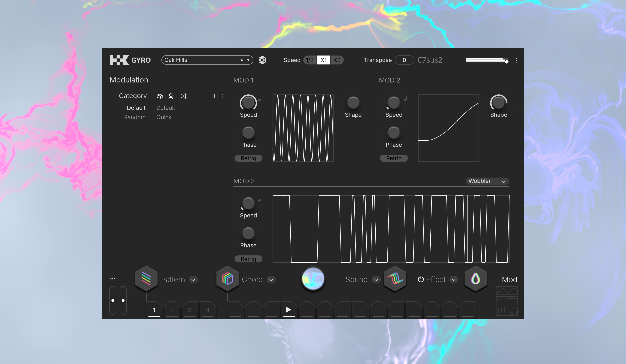The height and width of the screenshot is (364, 626).
Task: Toggle the Effect power switch
Action: point(421,279)
